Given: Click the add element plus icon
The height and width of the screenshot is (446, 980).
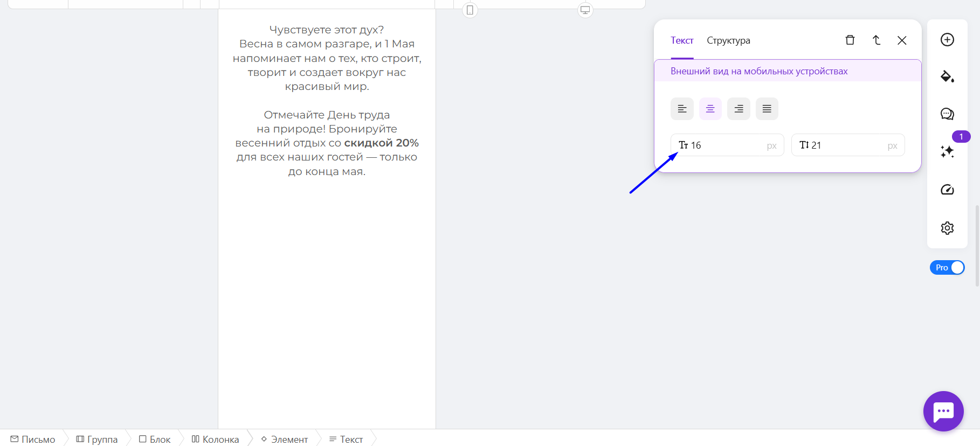Looking at the screenshot, I should point(947,40).
